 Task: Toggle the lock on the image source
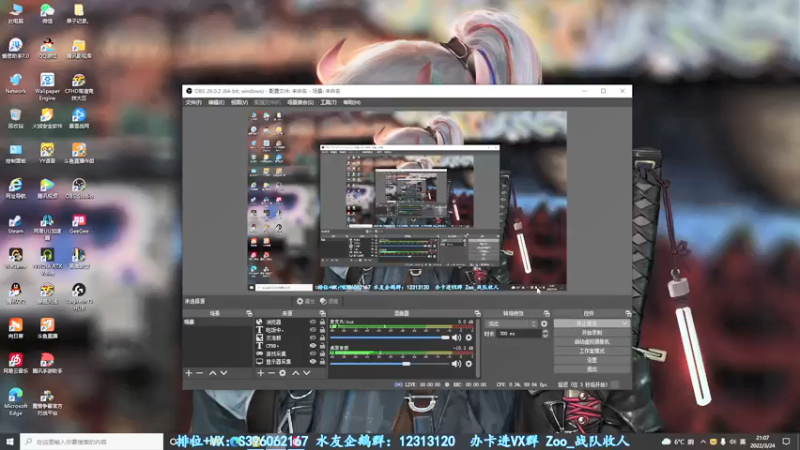pyautogui.click(x=322, y=338)
